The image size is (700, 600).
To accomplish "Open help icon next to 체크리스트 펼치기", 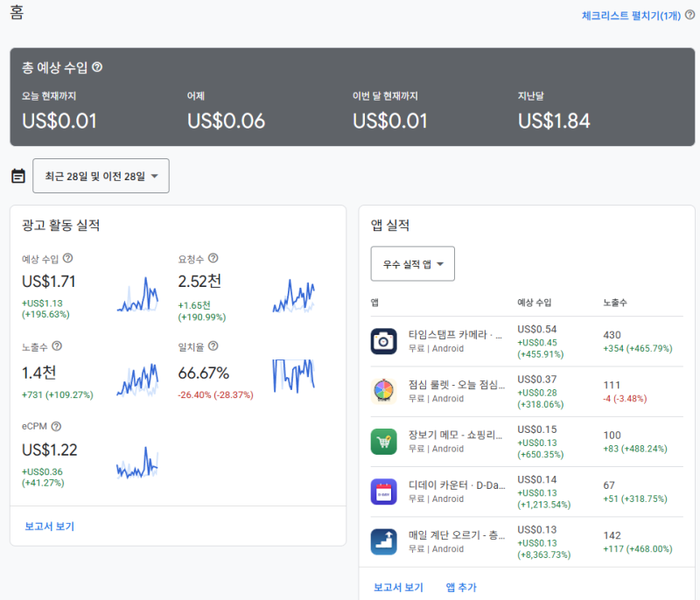I will click(x=689, y=15).
